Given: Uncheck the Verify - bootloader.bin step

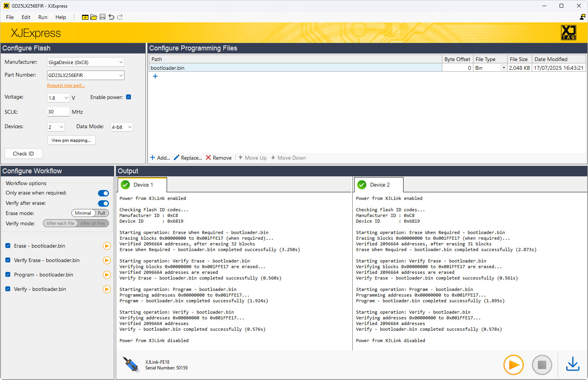Looking at the screenshot, I should (x=8, y=289).
